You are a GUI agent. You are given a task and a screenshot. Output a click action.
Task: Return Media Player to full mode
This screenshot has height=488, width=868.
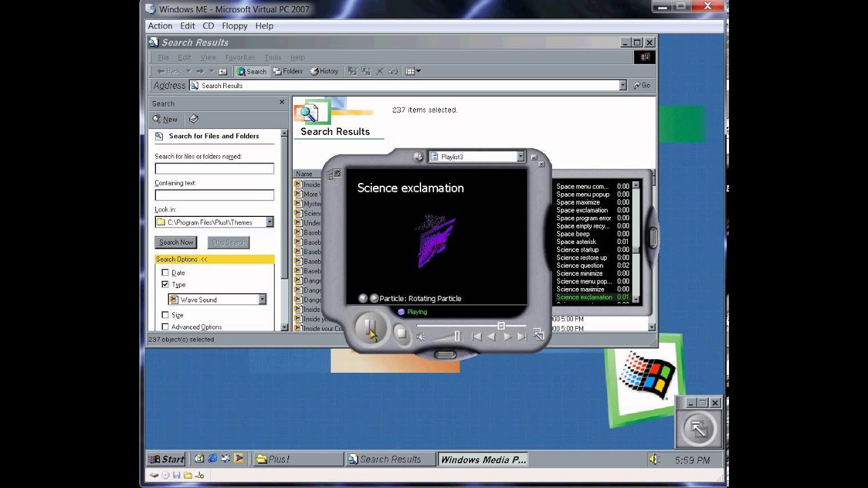tap(538, 335)
